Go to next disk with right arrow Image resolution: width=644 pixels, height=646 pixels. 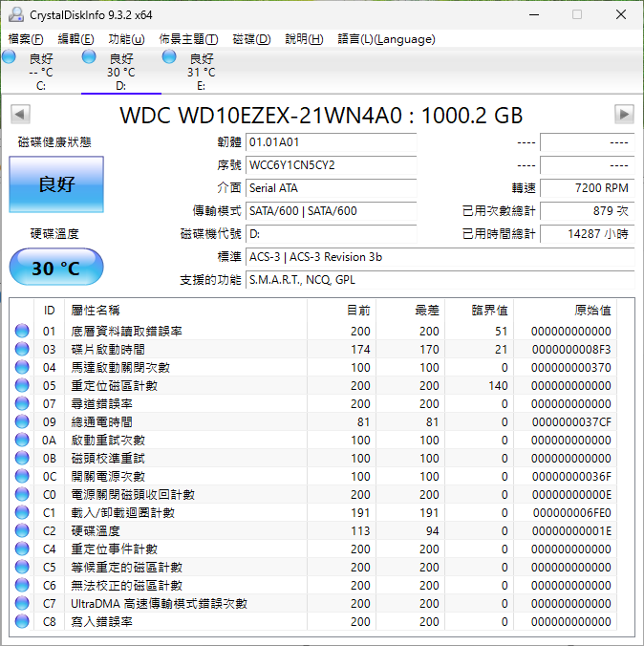pos(624,114)
